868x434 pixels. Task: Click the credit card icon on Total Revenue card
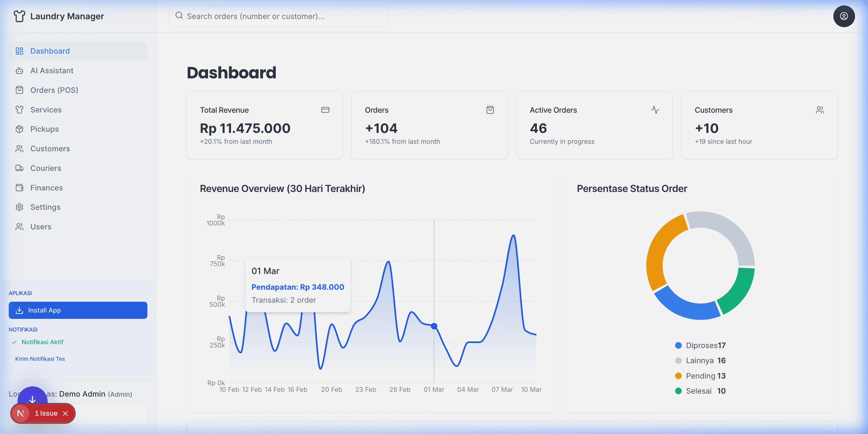coord(325,109)
